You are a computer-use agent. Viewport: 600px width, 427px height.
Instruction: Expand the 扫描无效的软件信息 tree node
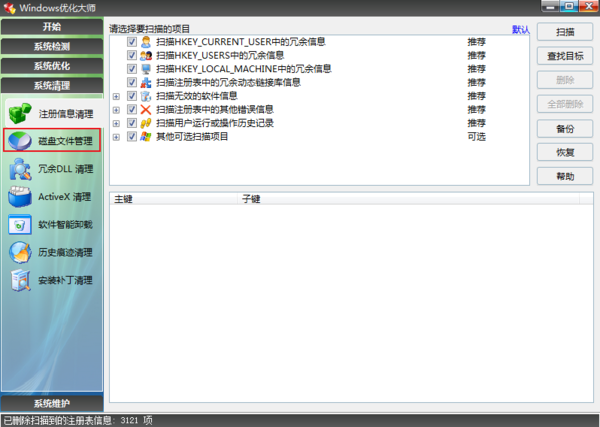(x=116, y=96)
